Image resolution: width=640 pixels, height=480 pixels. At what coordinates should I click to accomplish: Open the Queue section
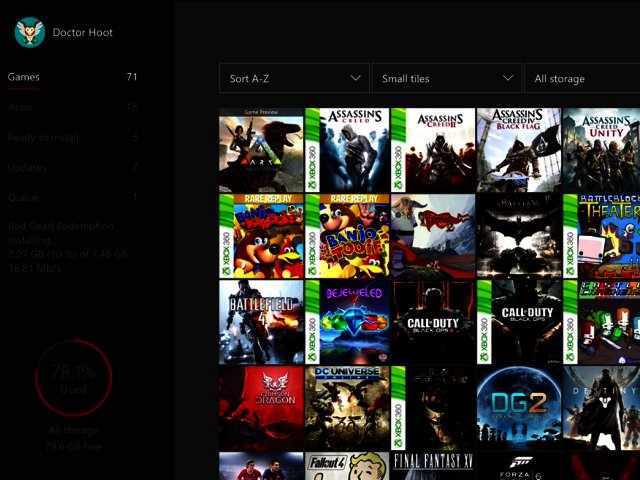(72, 198)
